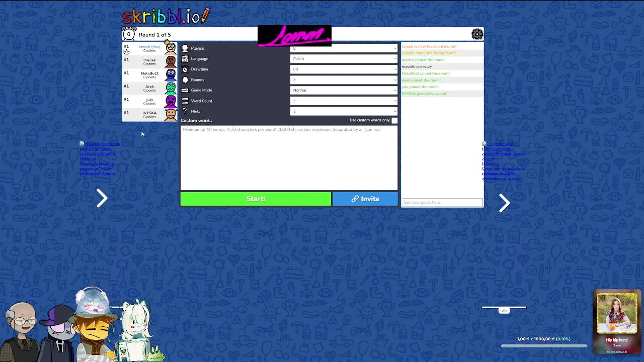Click jula's purple avatar

click(x=171, y=101)
